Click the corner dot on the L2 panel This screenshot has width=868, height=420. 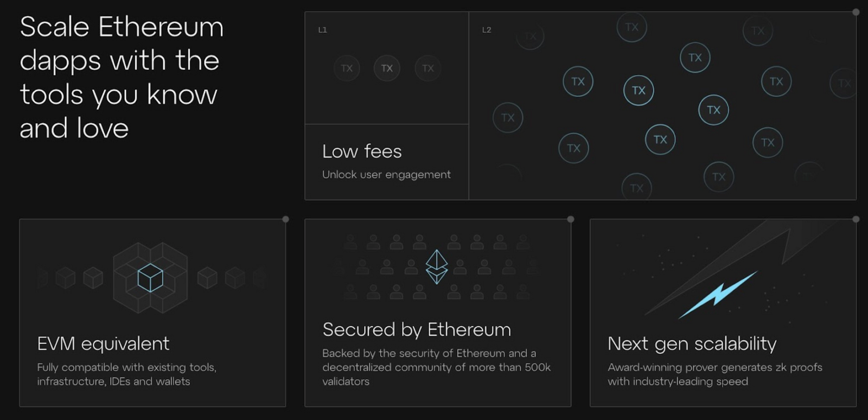click(x=856, y=12)
